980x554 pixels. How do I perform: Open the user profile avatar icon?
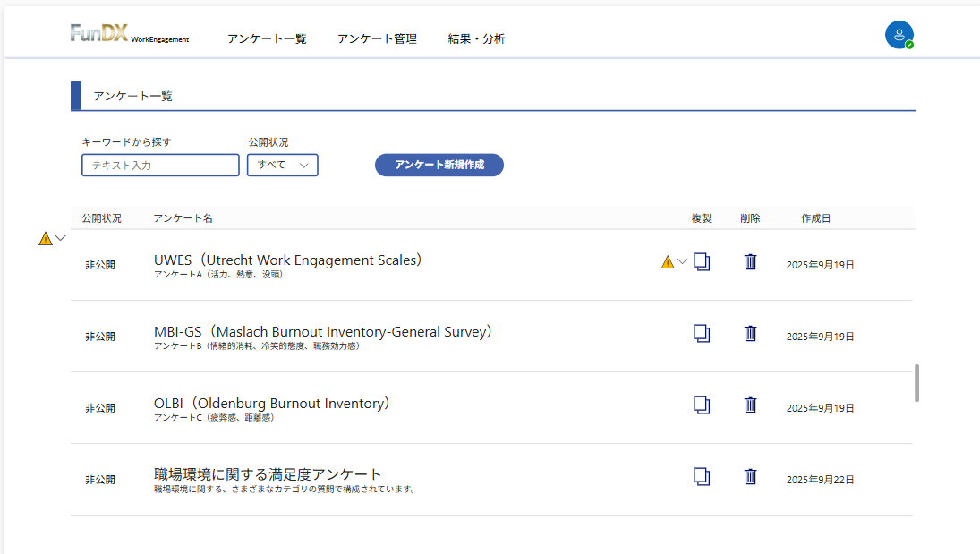pyautogui.click(x=899, y=35)
